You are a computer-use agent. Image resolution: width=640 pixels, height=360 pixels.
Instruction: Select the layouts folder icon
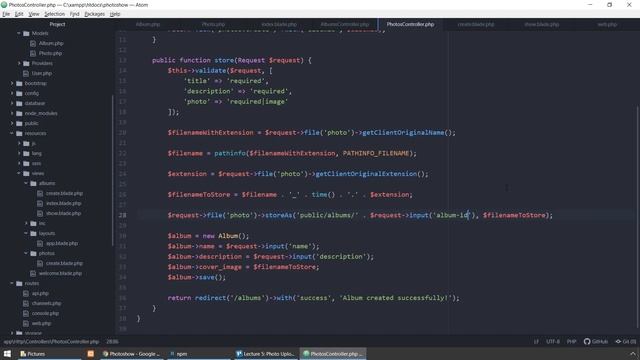point(33,233)
